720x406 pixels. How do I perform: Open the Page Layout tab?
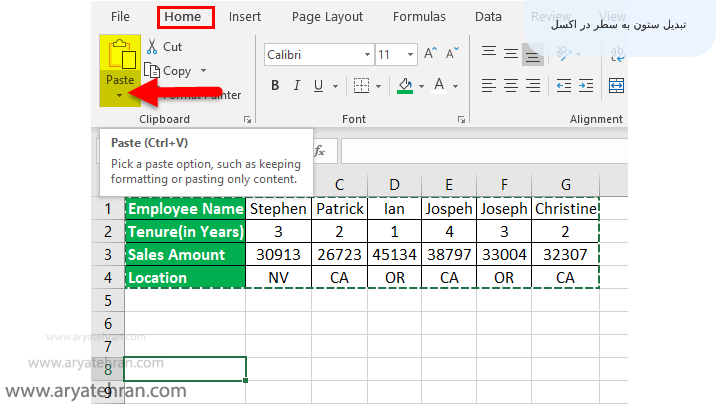click(327, 16)
